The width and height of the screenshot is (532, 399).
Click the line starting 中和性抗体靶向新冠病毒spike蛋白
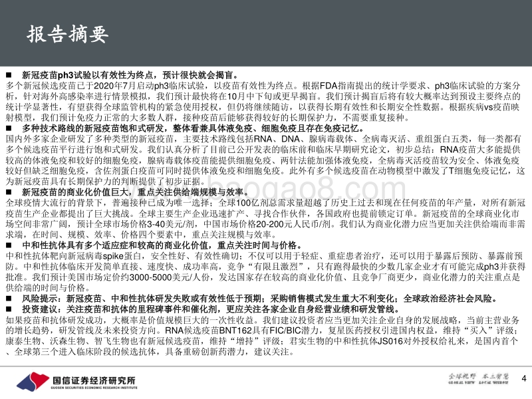tap(265, 256)
